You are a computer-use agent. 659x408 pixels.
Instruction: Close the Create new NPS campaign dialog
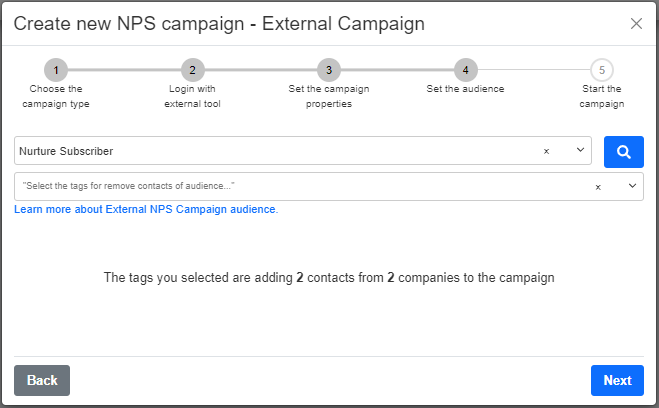[636, 24]
